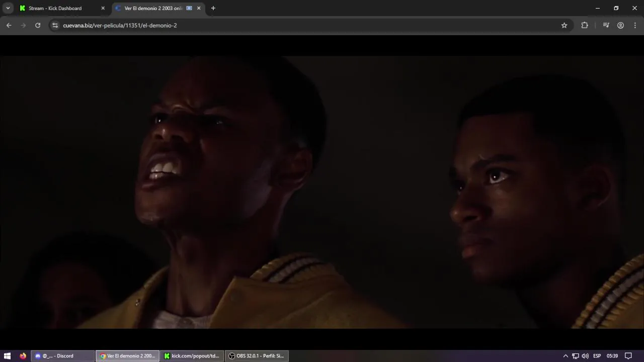Image resolution: width=644 pixels, height=362 pixels.
Task: Open the Extensions puzzle menu
Action: click(585, 25)
